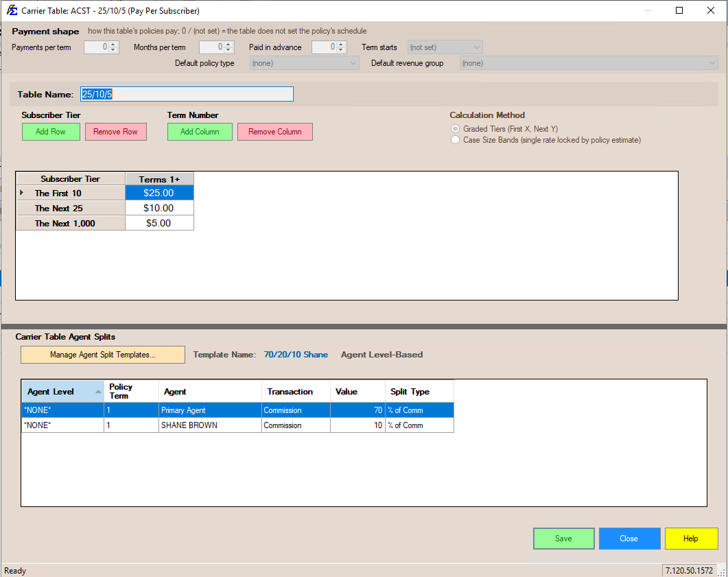Decrease Paid in advance value

tap(341, 50)
